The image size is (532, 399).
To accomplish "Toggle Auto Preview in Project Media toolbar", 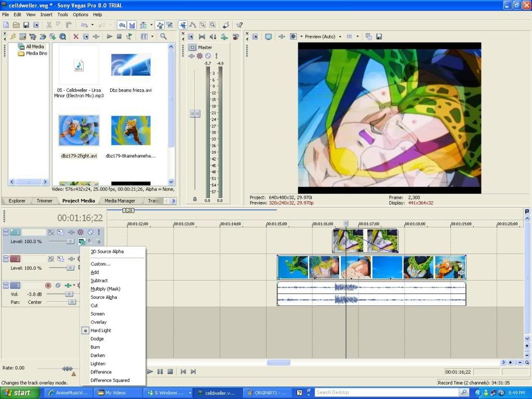I will tap(129, 36).
